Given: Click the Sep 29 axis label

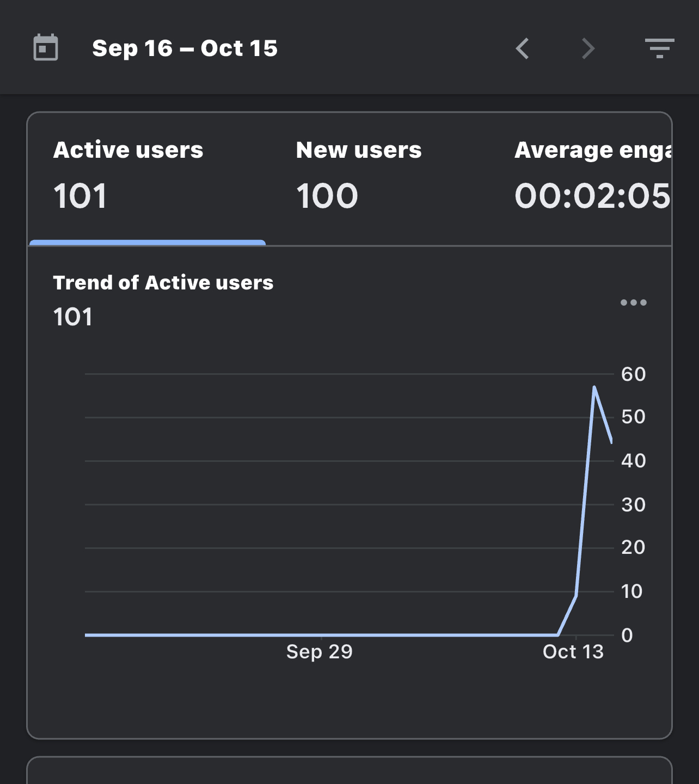Looking at the screenshot, I should click(320, 651).
